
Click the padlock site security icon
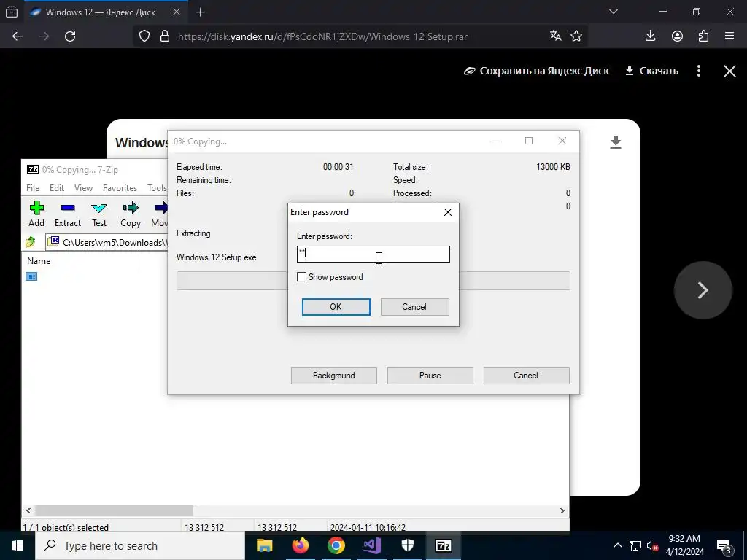click(165, 36)
